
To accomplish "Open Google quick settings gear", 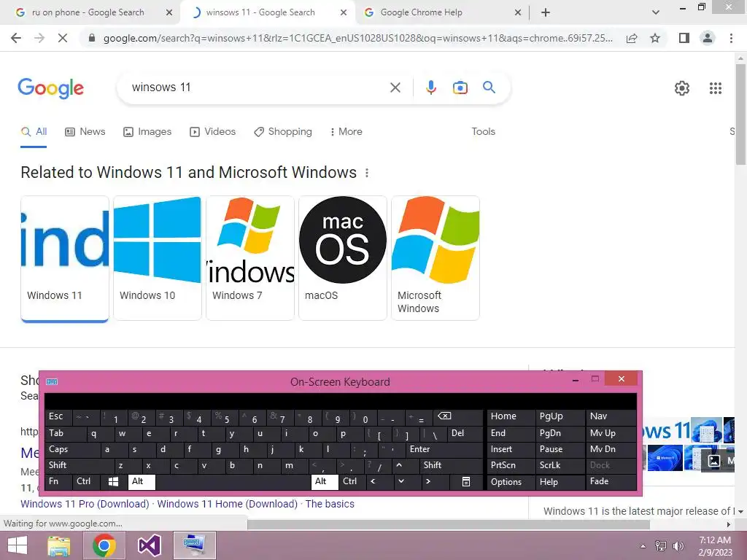I will click(x=682, y=88).
